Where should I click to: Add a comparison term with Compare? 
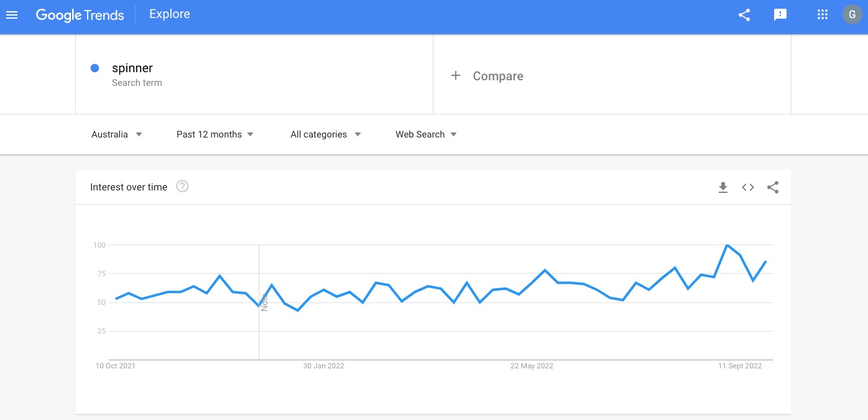(488, 75)
